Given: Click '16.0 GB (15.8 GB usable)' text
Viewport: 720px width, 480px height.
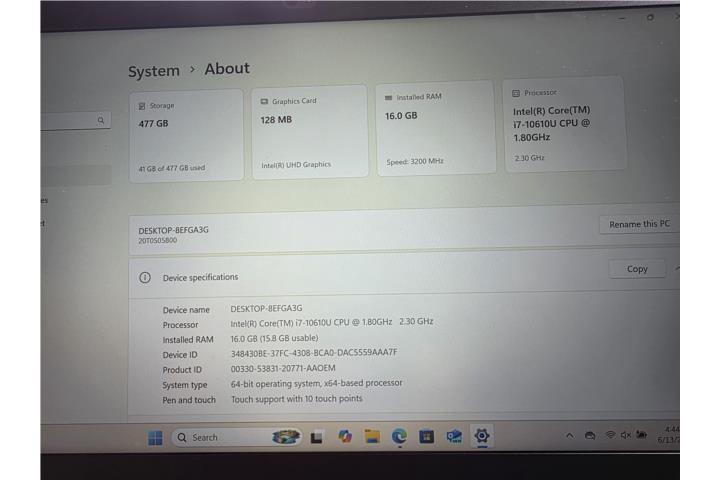Looking at the screenshot, I should (x=274, y=338).
